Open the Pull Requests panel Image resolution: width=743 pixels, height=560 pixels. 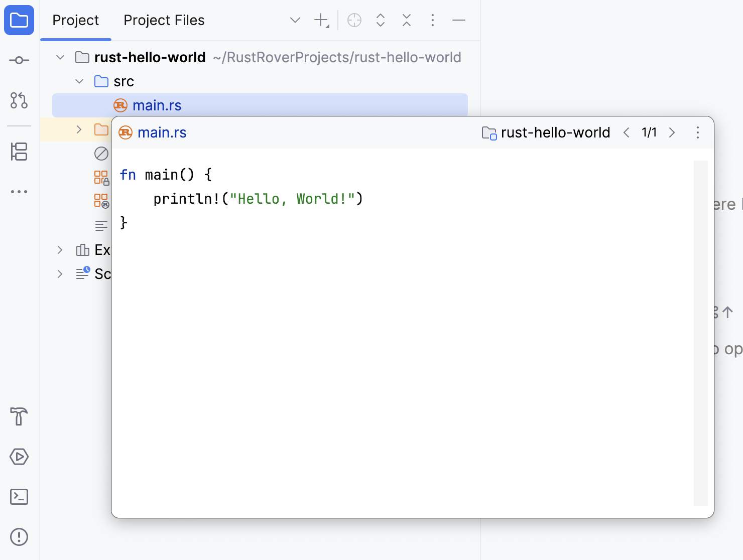[19, 101]
